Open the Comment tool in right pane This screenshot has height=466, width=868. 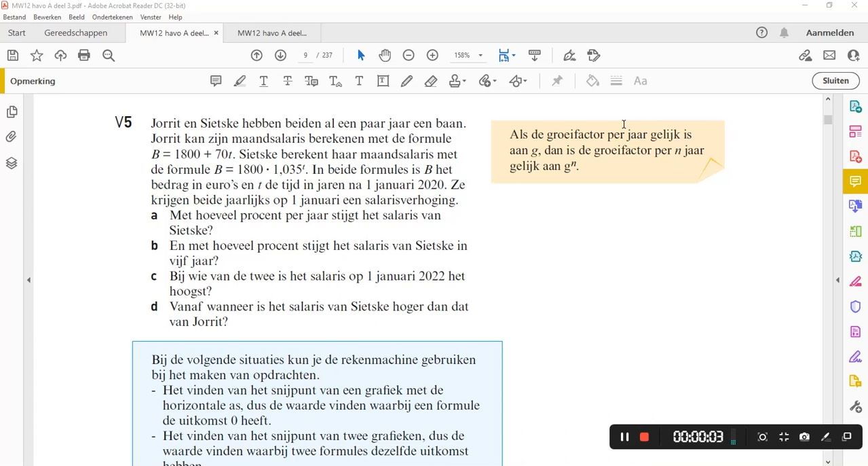(855, 181)
